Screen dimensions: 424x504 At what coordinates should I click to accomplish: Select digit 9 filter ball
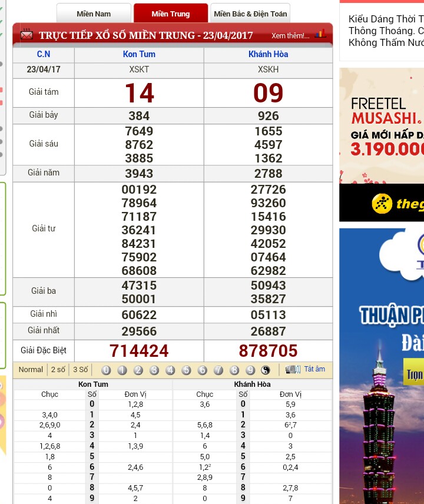point(250,370)
